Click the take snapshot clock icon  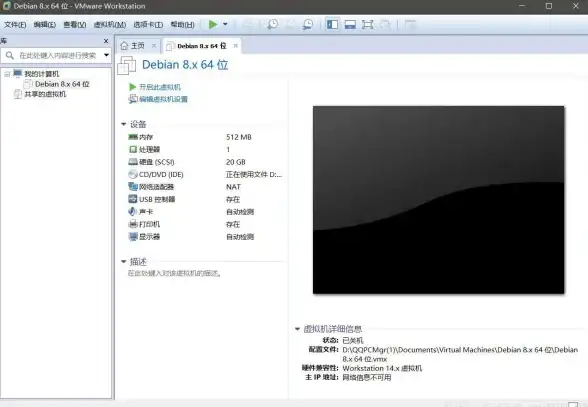(x=273, y=24)
